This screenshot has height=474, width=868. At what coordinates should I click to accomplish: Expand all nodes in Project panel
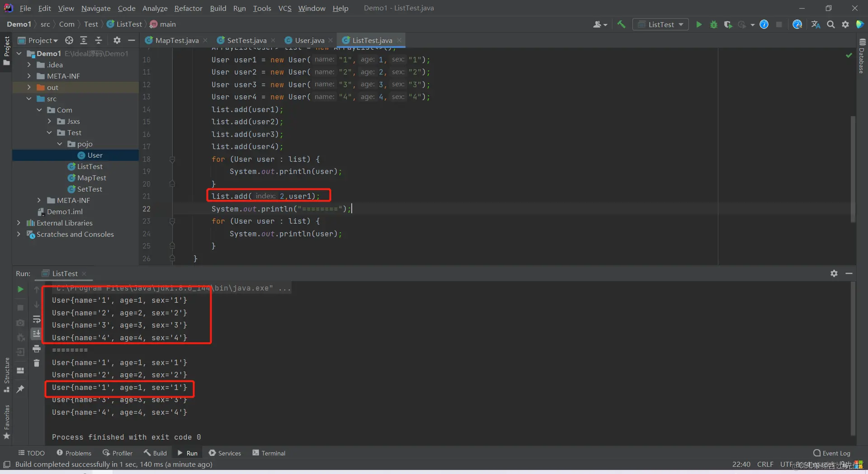click(84, 40)
